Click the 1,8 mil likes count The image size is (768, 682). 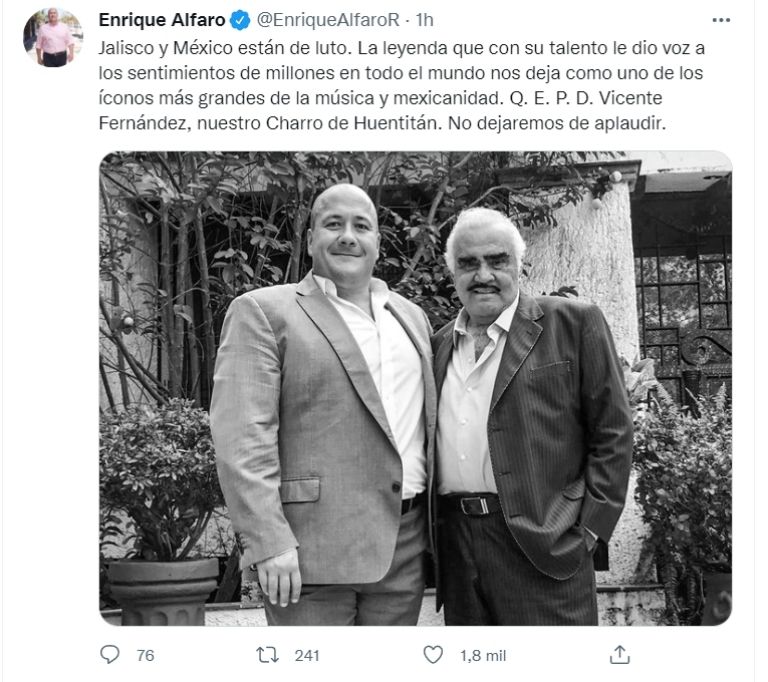coord(483,656)
